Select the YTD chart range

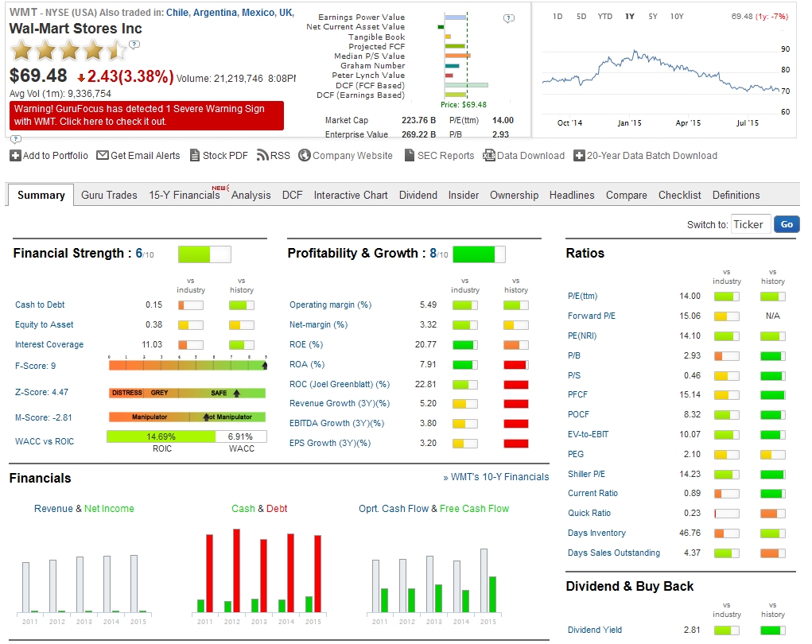click(x=605, y=17)
